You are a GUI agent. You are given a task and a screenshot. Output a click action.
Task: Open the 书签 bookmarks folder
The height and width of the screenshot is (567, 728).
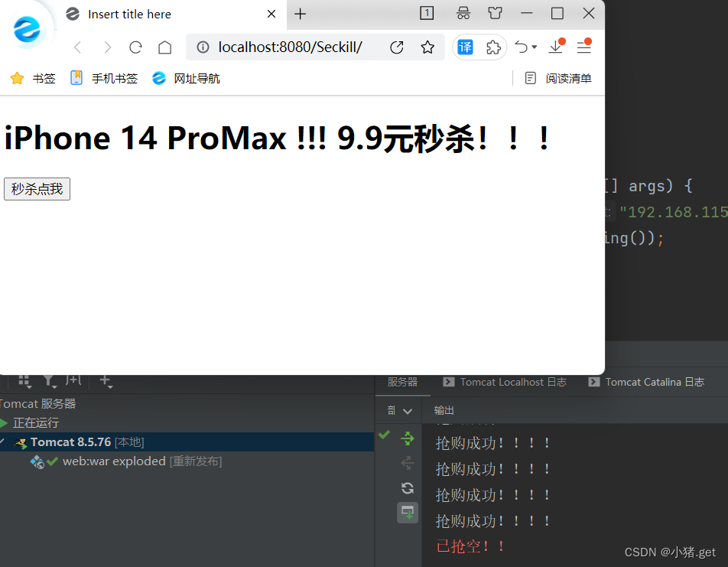[33, 78]
